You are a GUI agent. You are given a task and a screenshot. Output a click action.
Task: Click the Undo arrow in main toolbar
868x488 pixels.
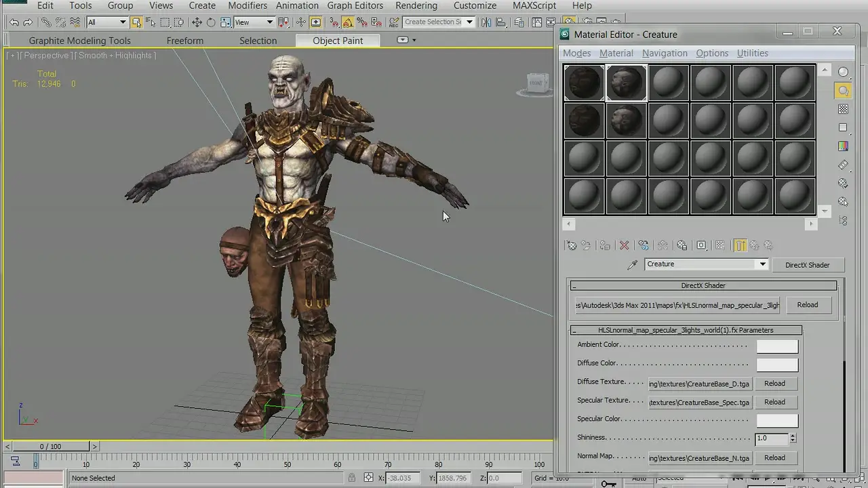point(14,22)
